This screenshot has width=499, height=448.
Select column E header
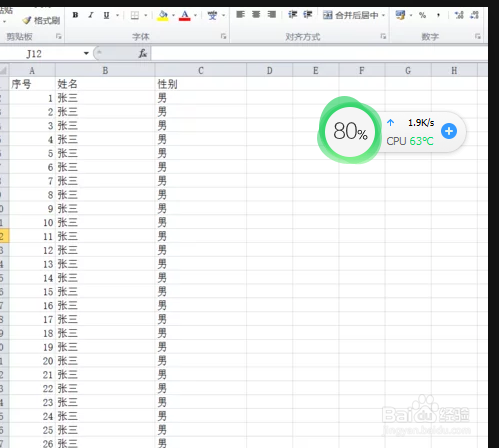(x=316, y=71)
